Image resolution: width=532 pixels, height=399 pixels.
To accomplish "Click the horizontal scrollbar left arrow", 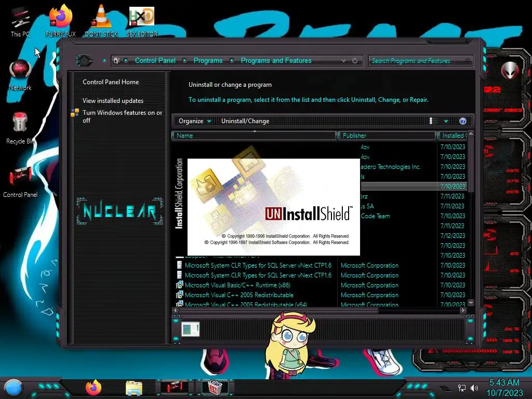I will pyautogui.click(x=175, y=310).
